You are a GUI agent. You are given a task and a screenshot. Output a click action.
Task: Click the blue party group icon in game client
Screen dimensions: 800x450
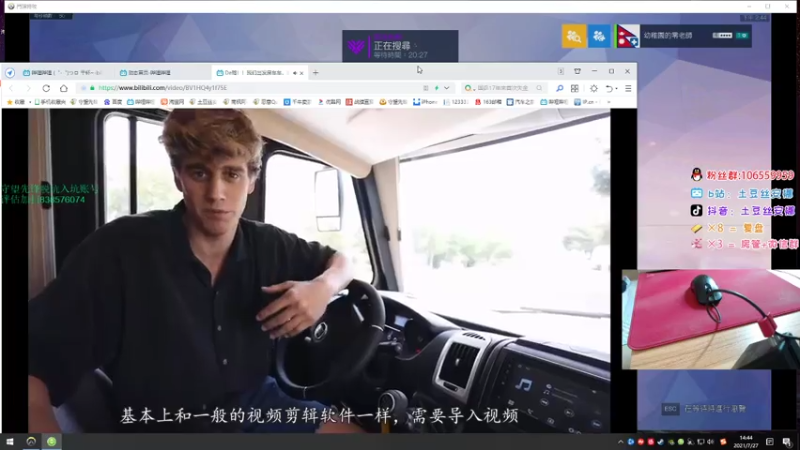coord(599,36)
